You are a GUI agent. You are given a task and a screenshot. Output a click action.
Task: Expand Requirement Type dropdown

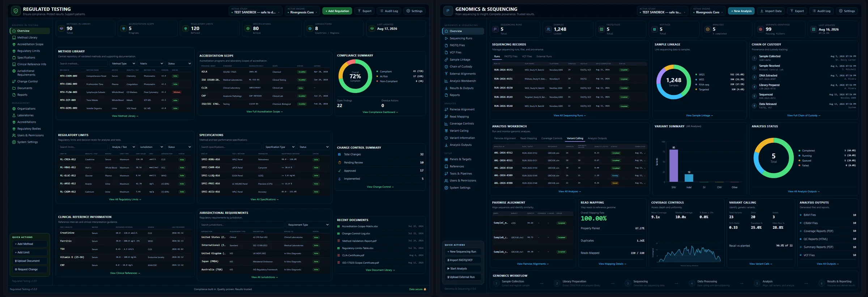tap(308, 225)
